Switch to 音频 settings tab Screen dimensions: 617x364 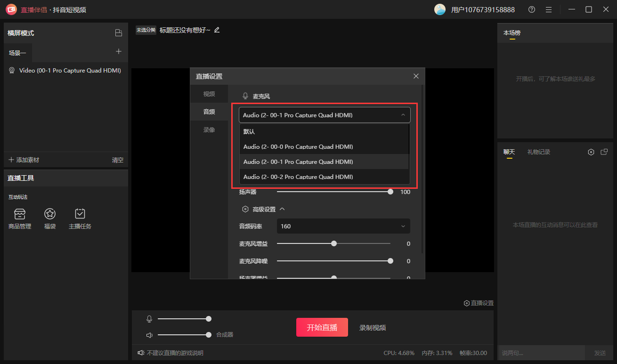(x=209, y=112)
